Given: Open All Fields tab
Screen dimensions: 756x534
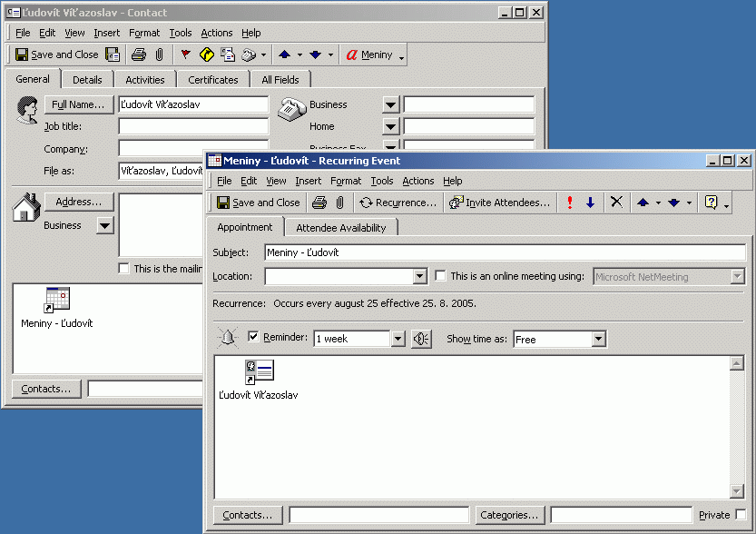Looking at the screenshot, I should pyautogui.click(x=280, y=80).
